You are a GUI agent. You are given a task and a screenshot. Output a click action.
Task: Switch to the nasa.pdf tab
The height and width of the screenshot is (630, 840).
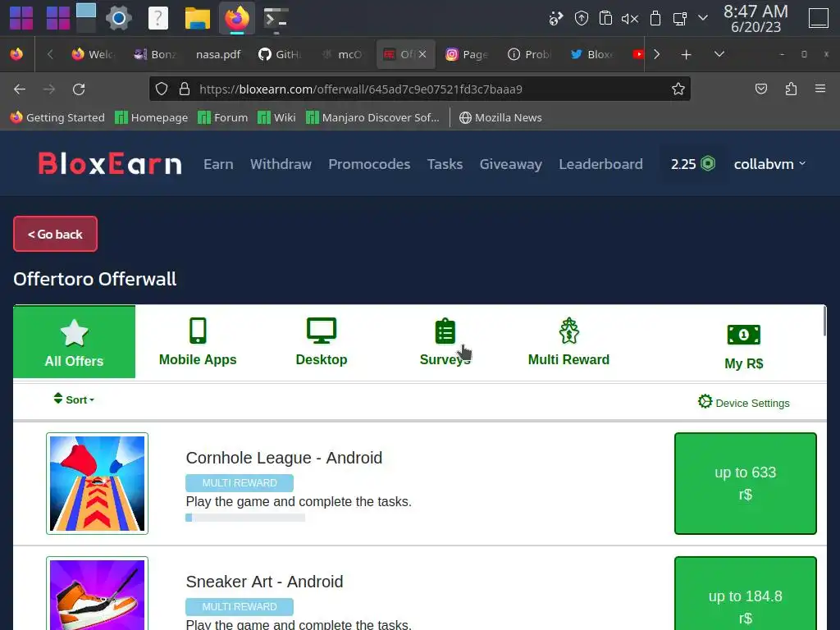218,54
